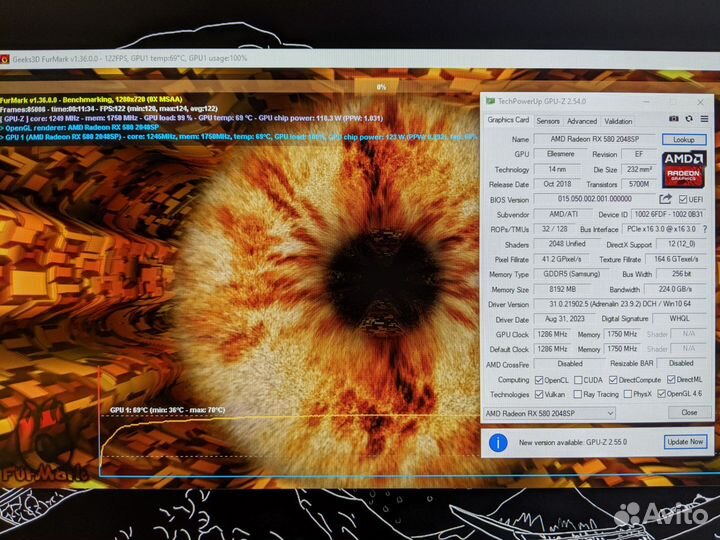
Task: Click the Memory Size value 8192 MB
Action: (562, 289)
